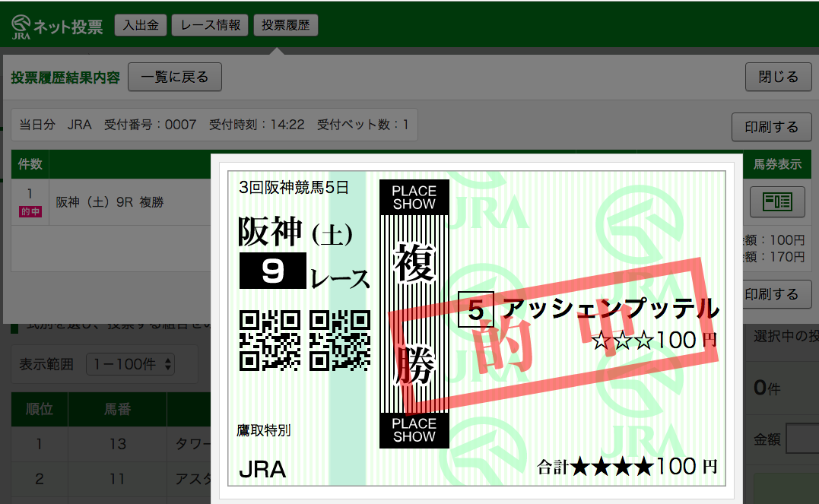Click the 投票履歴結果内容 heading
The height and width of the screenshot is (504, 819).
pyautogui.click(x=65, y=78)
